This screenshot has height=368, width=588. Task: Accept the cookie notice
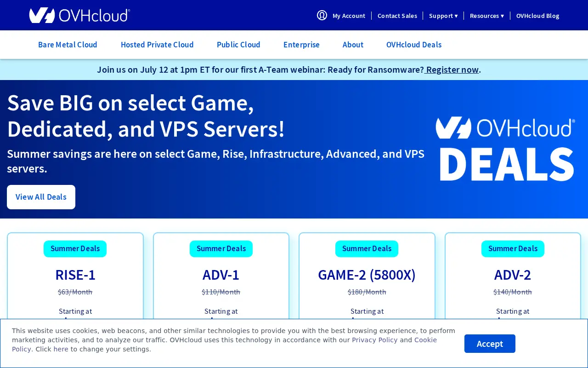point(490,344)
